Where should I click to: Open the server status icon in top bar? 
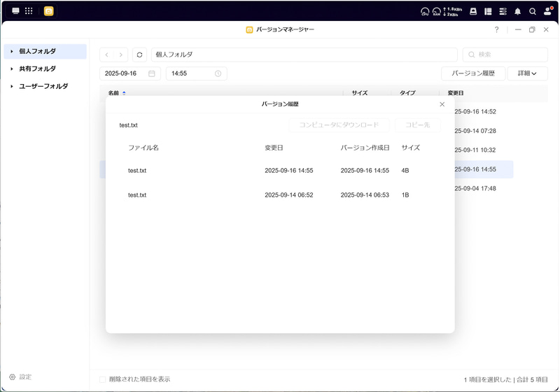click(503, 11)
